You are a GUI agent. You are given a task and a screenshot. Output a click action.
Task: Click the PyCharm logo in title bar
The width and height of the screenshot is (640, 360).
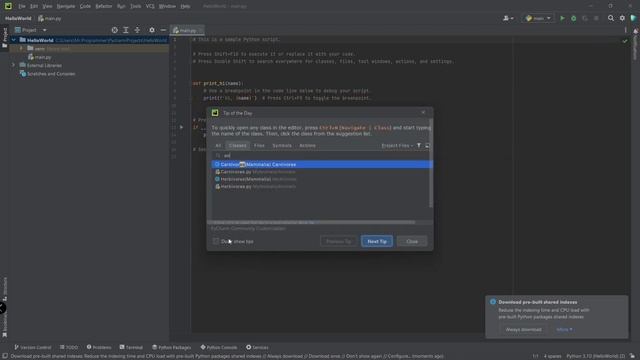[8, 6]
